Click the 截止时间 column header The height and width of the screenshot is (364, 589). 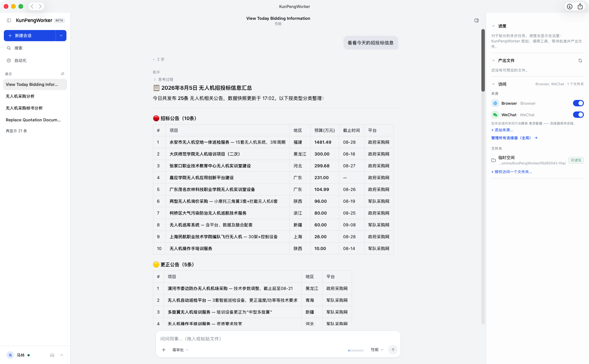[351, 131]
